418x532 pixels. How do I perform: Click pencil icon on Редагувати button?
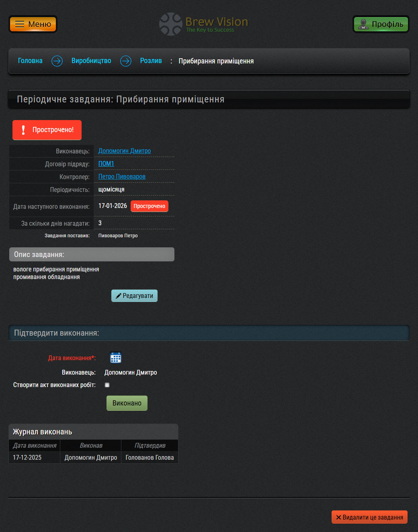click(x=119, y=296)
